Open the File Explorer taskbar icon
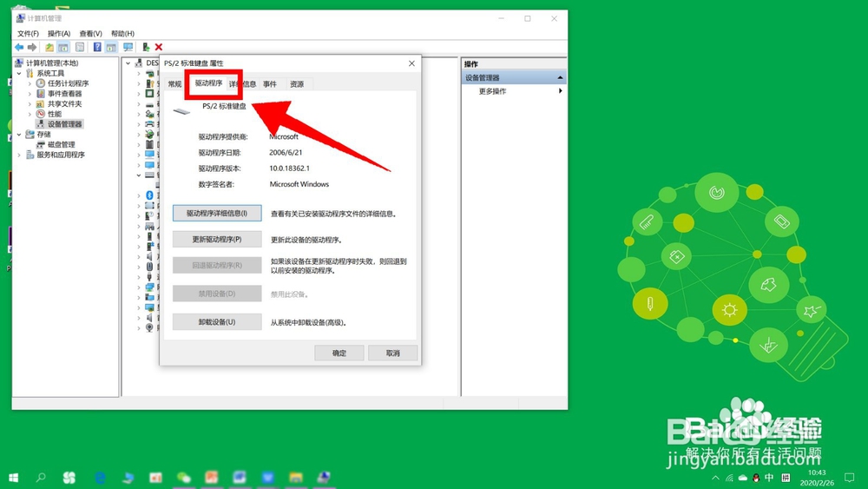868x489 pixels. (x=296, y=478)
